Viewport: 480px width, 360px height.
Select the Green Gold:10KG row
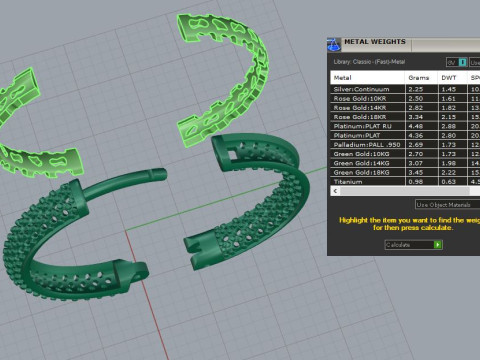click(405, 154)
